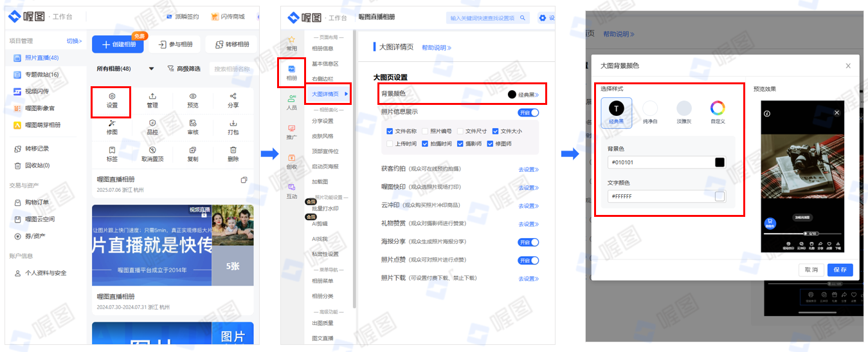Select 推广 icon in settings sidebar
Screen dimensions: 868x352
tap(292, 127)
